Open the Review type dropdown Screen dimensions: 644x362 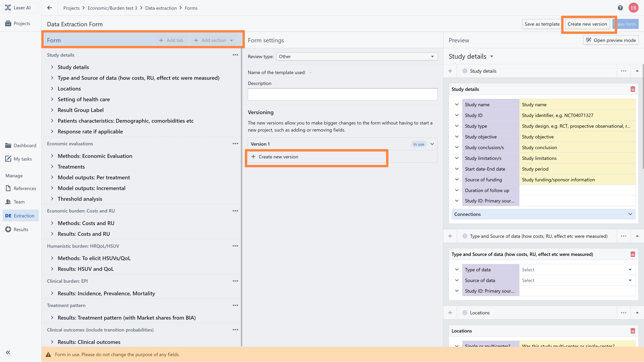(357, 56)
